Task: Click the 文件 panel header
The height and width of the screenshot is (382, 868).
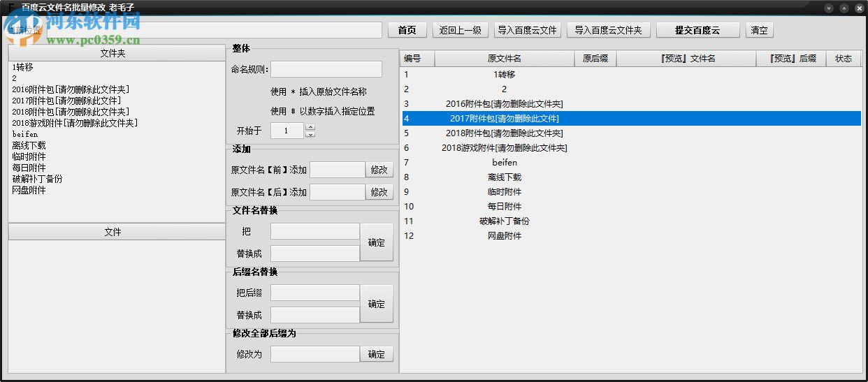Action: pos(117,232)
